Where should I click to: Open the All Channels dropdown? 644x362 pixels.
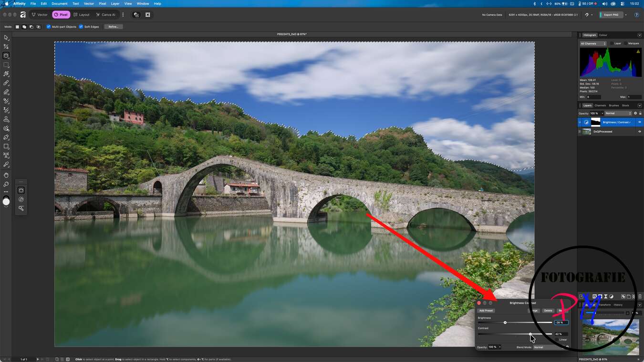click(593, 43)
